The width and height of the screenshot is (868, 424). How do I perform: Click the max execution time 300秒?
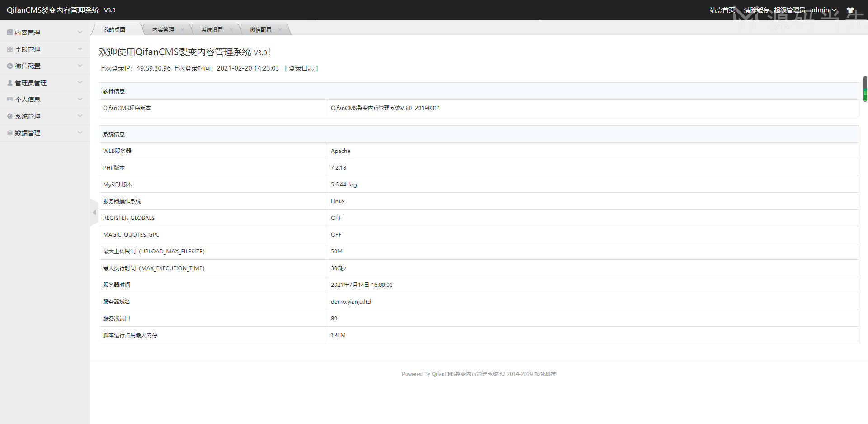(x=338, y=268)
